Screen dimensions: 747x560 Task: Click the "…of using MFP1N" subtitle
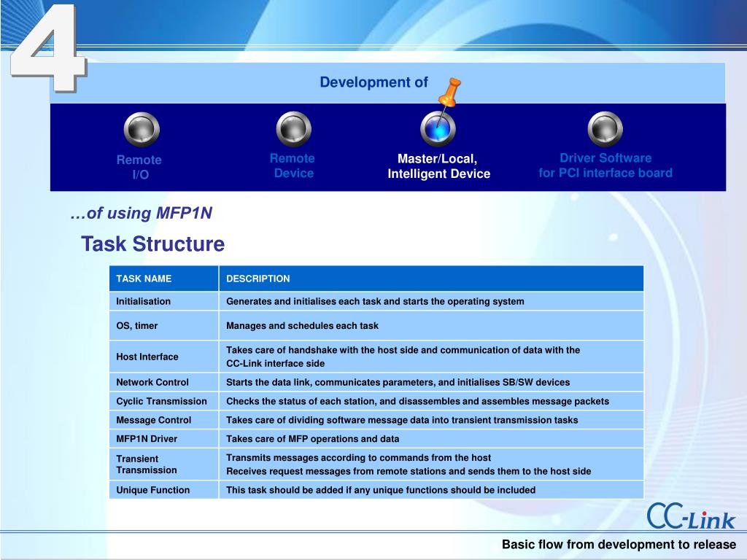click(142, 213)
